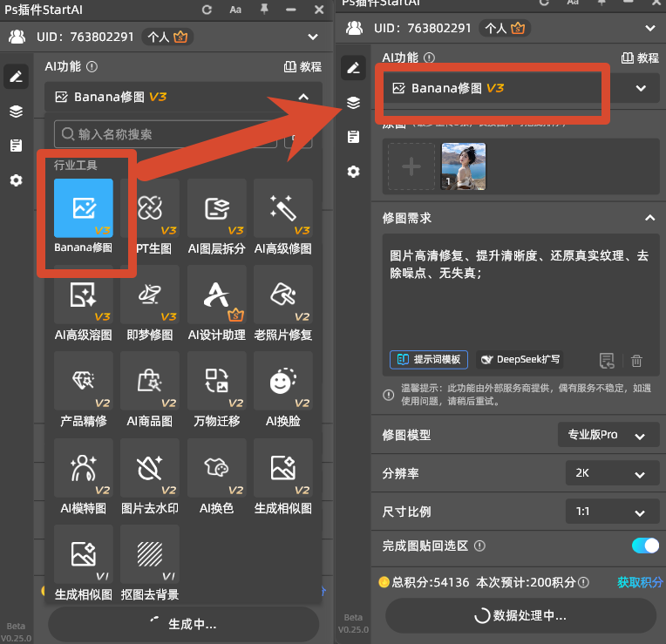Click the 提示词模板 button
This screenshot has height=644, width=666.
click(x=429, y=360)
